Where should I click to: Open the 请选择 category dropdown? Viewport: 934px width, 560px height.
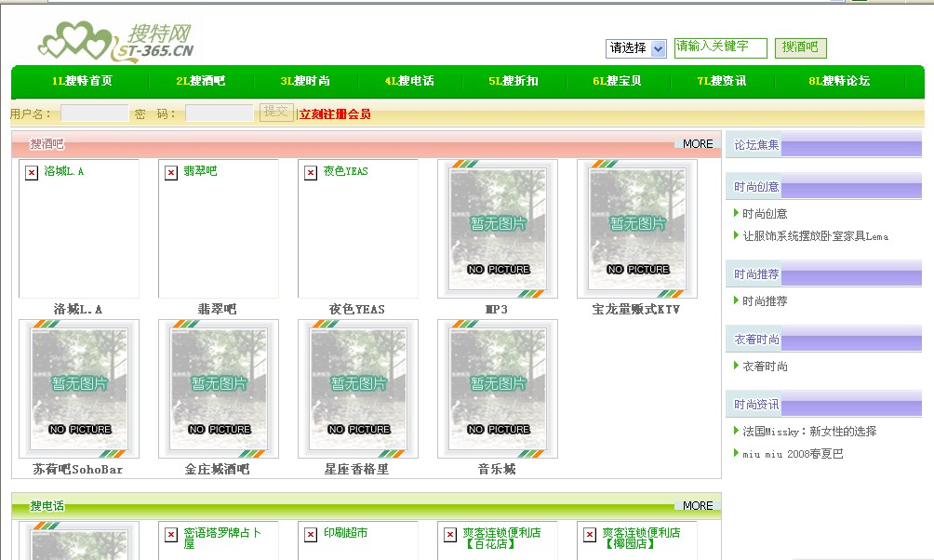(x=635, y=48)
